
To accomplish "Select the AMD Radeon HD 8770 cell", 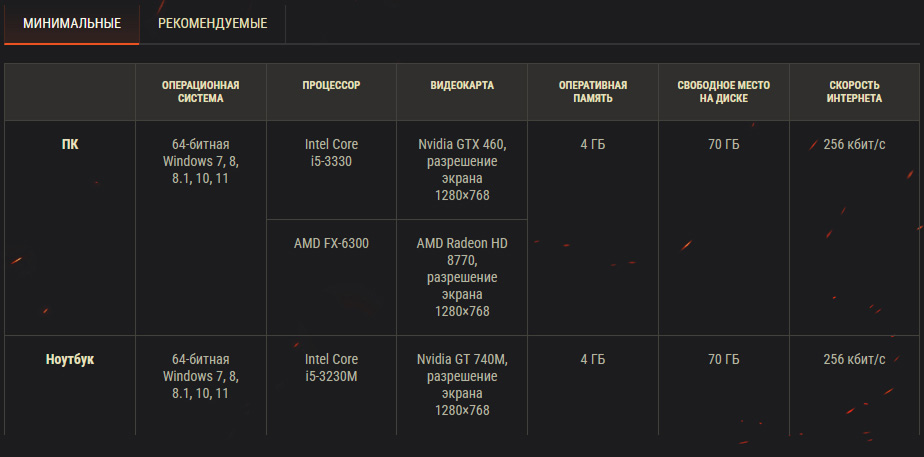I will [462, 277].
